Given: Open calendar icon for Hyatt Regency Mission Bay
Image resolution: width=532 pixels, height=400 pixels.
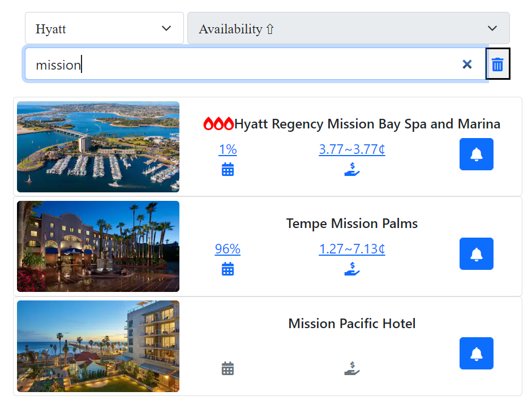Looking at the screenshot, I should click(x=228, y=169).
